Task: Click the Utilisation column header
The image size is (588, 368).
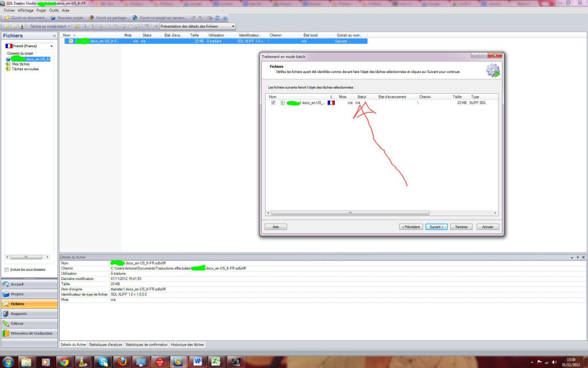Action: click(216, 35)
